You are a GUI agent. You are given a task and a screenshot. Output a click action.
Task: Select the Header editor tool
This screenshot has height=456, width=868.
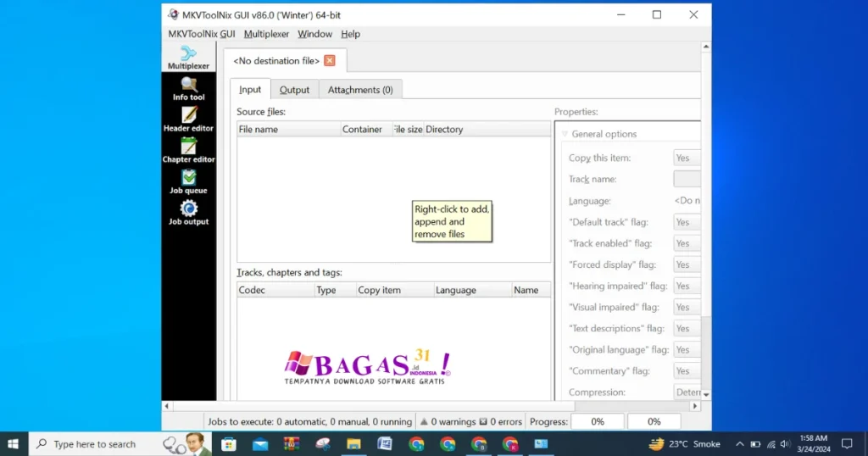tap(188, 120)
